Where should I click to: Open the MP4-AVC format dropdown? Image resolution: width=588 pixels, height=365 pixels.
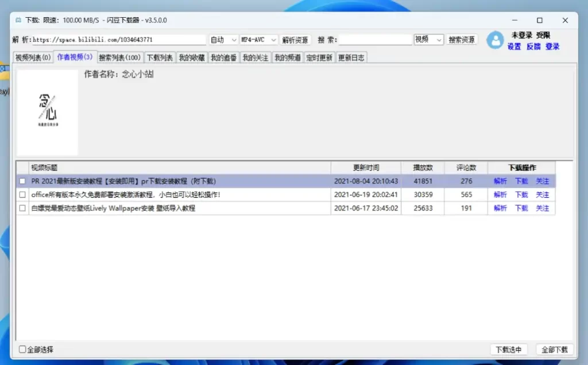pyautogui.click(x=258, y=40)
